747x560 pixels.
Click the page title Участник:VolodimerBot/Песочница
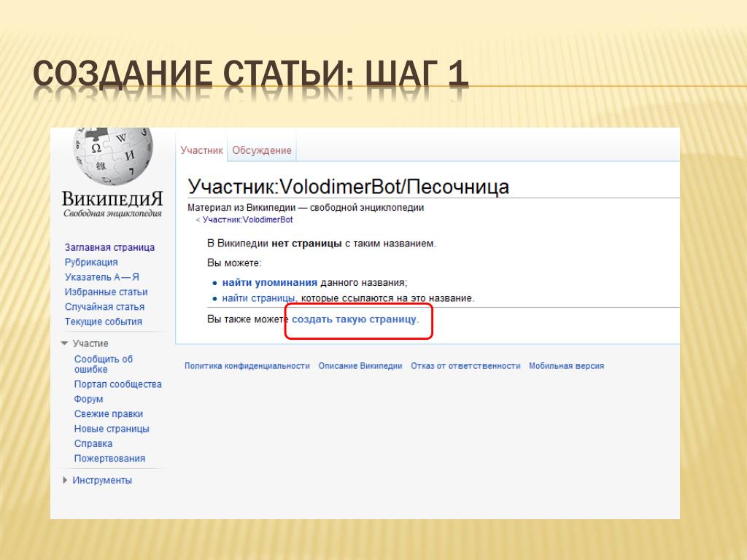coord(348,186)
